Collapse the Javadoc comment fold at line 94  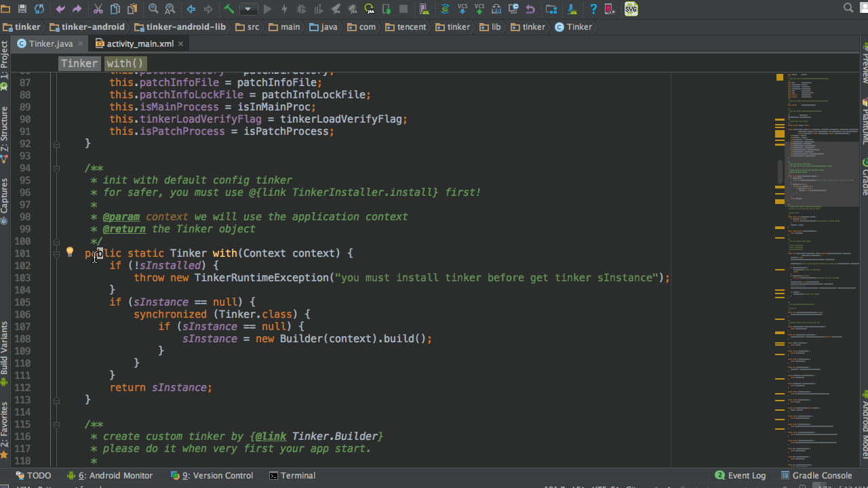tap(56, 168)
